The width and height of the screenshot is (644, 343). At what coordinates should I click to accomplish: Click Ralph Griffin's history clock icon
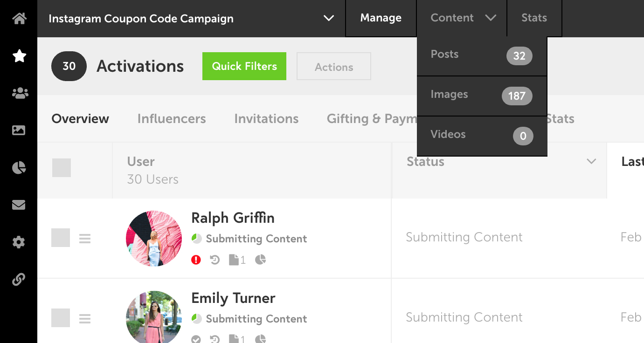[215, 260]
